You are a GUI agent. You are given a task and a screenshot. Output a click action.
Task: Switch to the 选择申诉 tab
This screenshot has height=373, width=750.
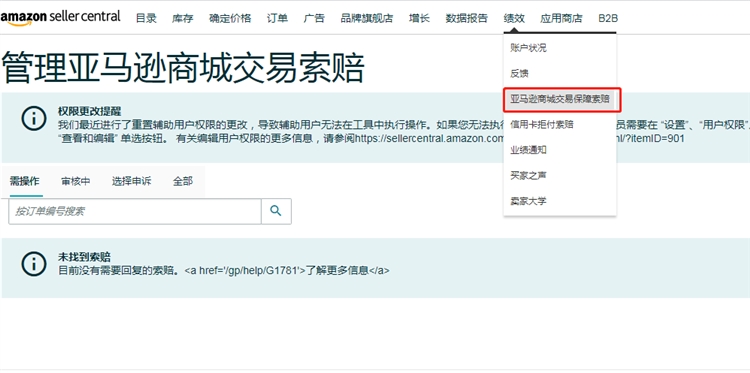point(132,181)
